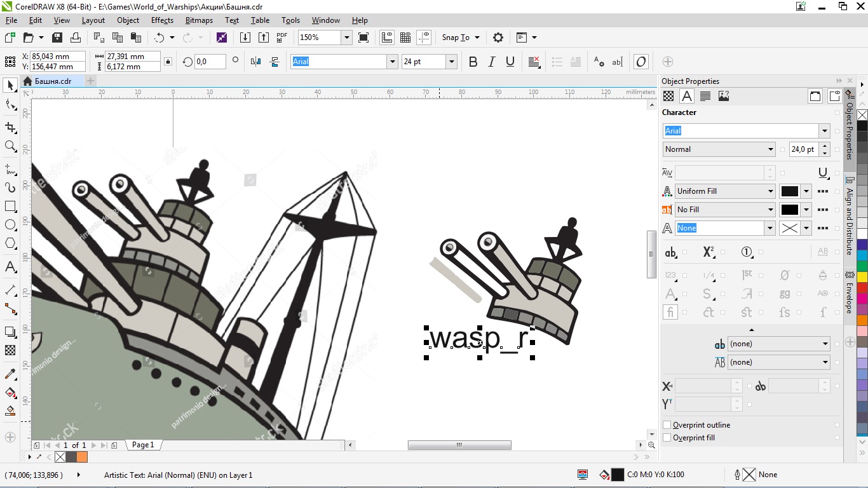Apply Italic formatting to text

coord(491,62)
